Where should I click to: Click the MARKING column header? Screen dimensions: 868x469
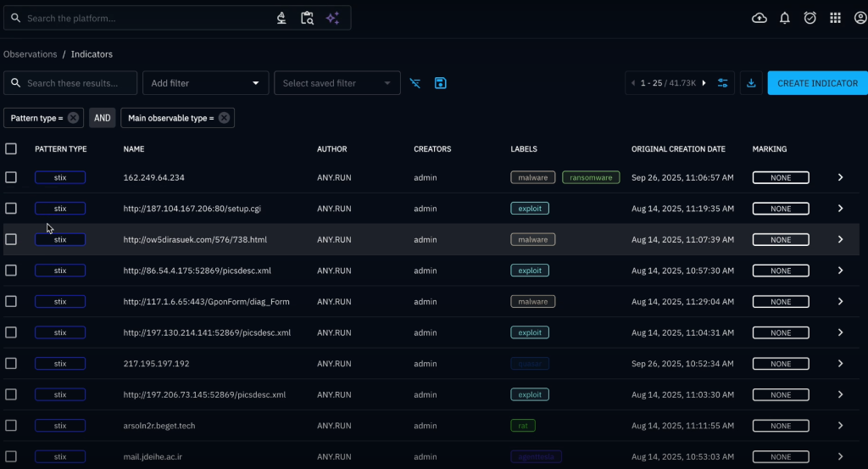coord(770,149)
